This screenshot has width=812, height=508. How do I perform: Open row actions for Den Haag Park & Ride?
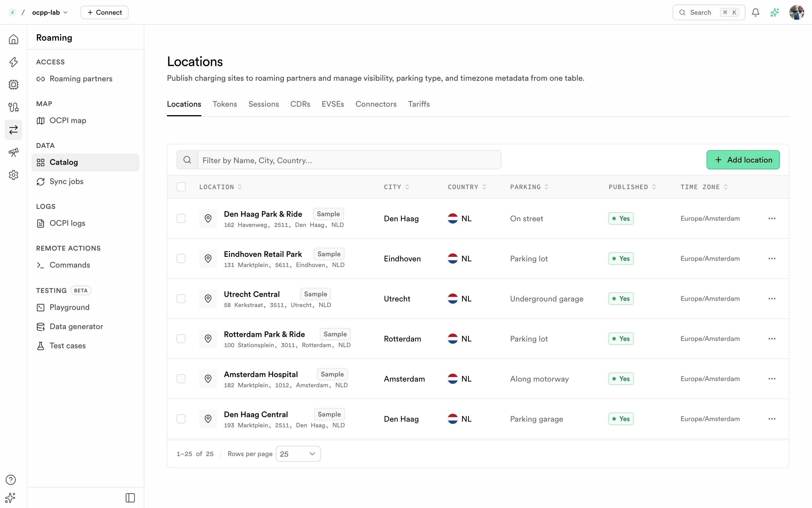[772, 218]
